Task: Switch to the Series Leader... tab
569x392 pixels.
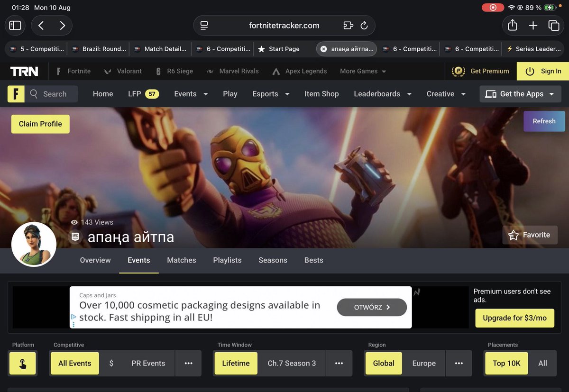Action: click(x=533, y=49)
